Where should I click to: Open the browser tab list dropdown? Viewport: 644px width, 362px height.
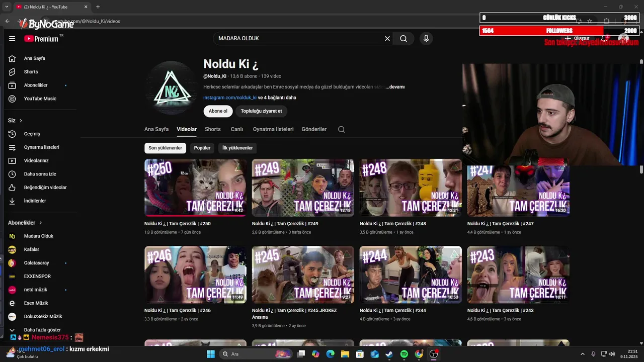pyautogui.click(x=7, y=7)
